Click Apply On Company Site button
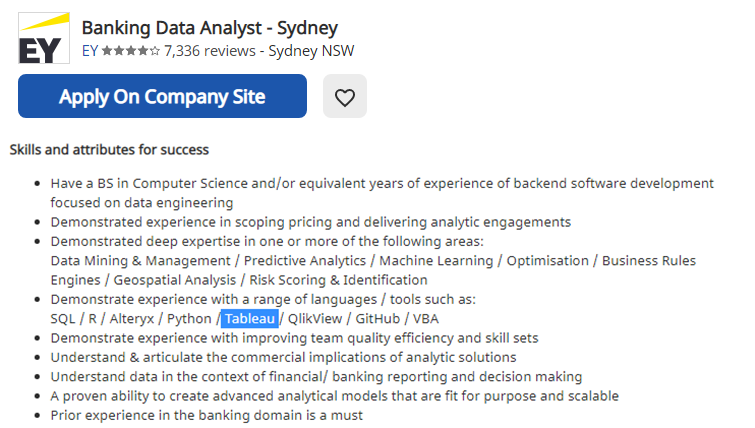 point(162,96)
